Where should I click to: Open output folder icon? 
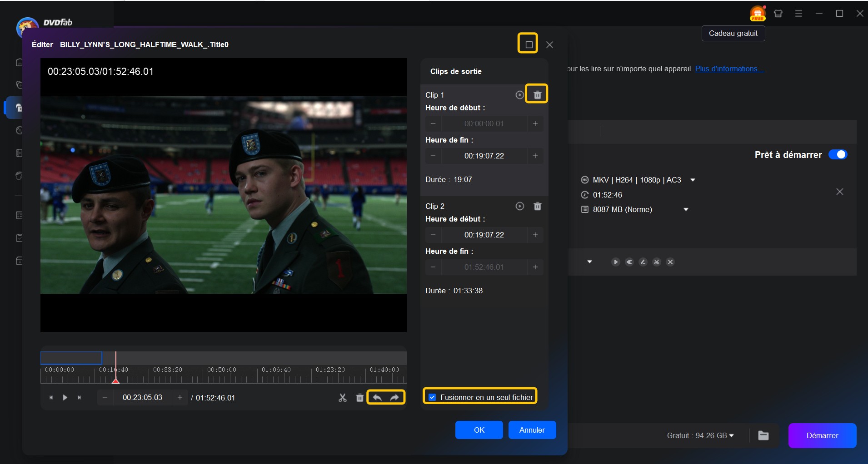click(763, 435)
